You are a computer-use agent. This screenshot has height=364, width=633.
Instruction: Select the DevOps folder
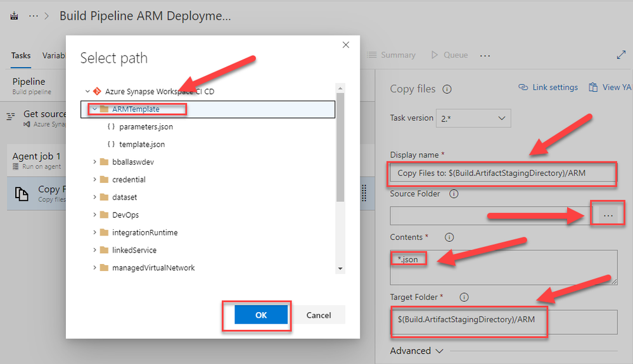point(125,215)
